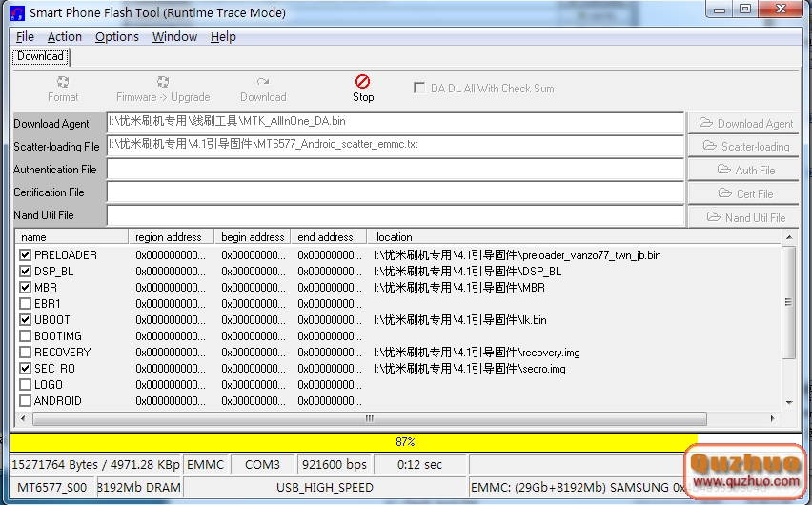Select the Download tab
The height and width of the screenshot is (505, 812).
(x=40, y=56)
